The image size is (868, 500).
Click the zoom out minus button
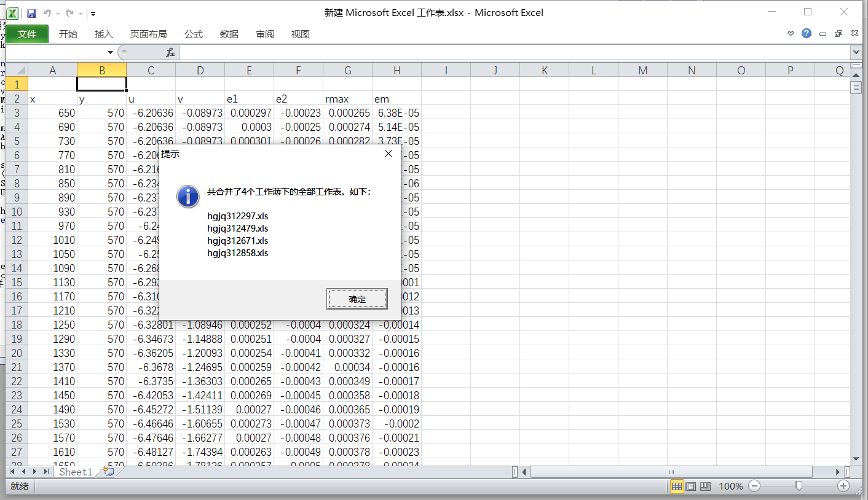pos(754,486)
